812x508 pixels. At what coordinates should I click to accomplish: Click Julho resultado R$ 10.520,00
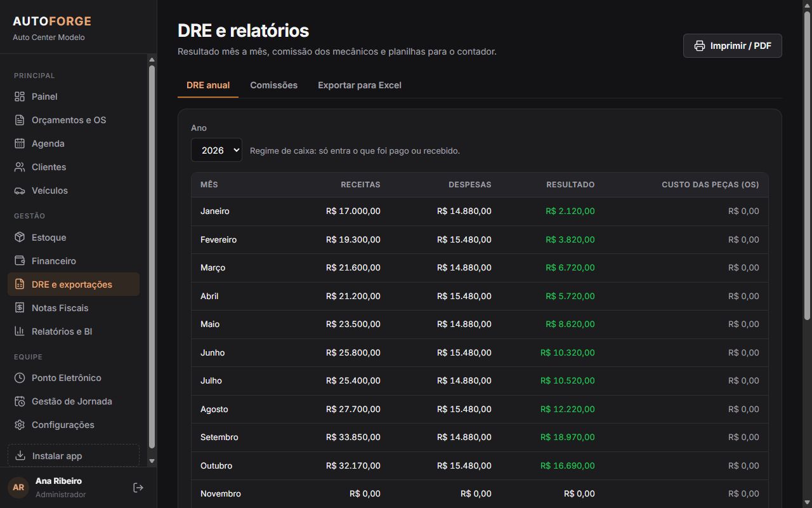click(568, 380)
